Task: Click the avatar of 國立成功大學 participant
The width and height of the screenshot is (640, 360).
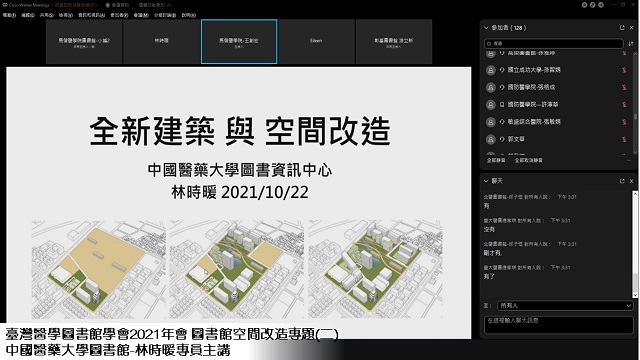Action: pyautogui.click(x=490, y=70)
